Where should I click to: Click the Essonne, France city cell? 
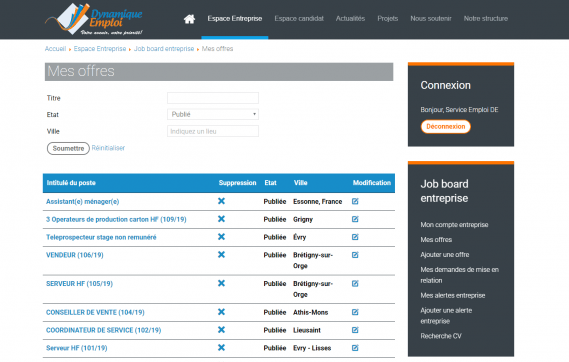[318, 201]
